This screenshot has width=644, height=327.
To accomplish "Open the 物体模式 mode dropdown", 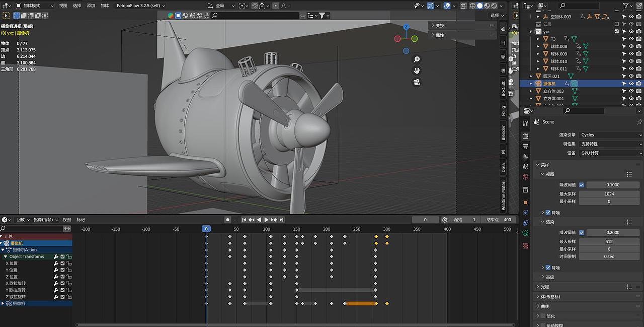I will point(36,6).
